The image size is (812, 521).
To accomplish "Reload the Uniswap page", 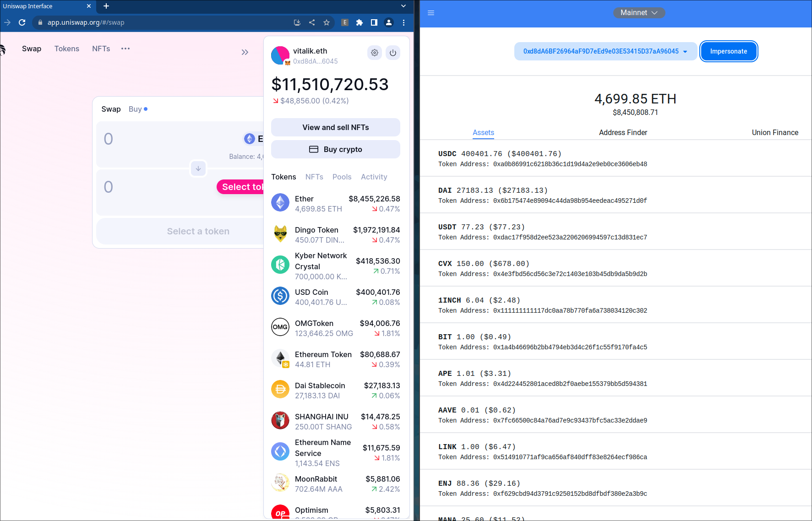I will [x=22, y=22].
